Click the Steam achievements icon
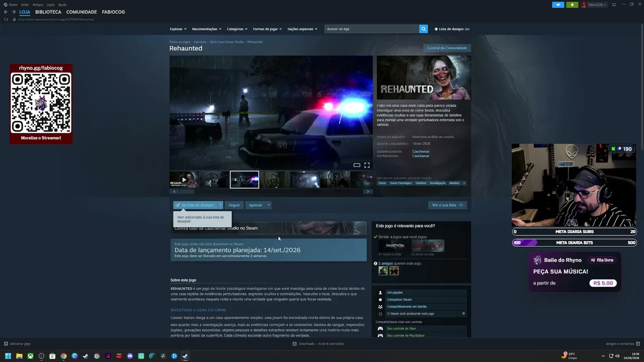644x362 pixels. point(380,300)
